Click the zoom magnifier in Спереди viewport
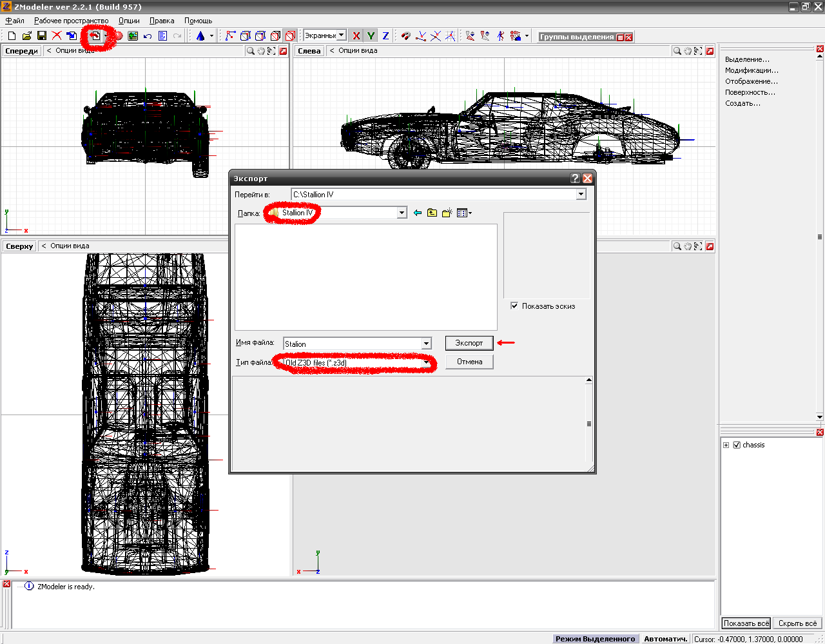Viewport: 825px width, 644px height. tap(250, 51)
